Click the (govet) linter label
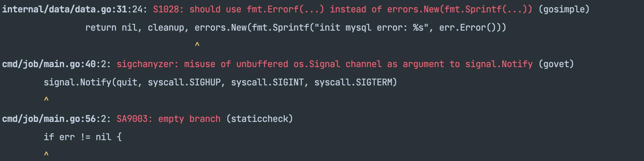The height and width of the screenshot is (161, 644). (x=556, y=64)
